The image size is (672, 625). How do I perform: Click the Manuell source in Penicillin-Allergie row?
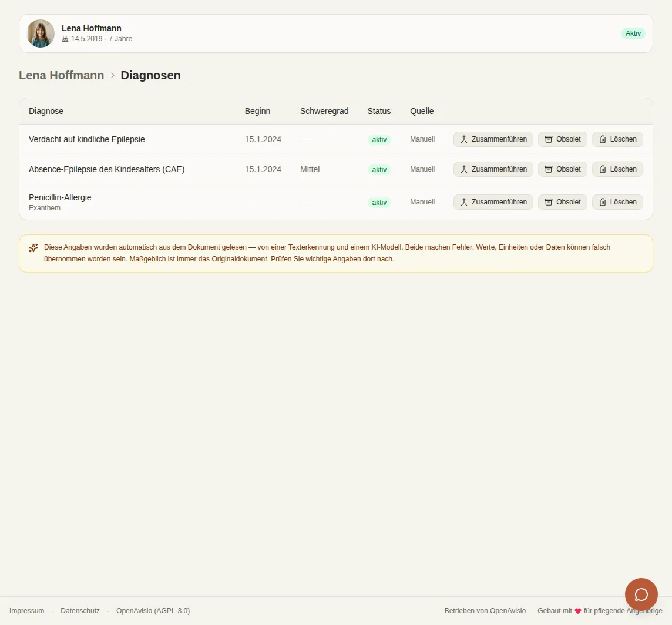tap(422, 202)
